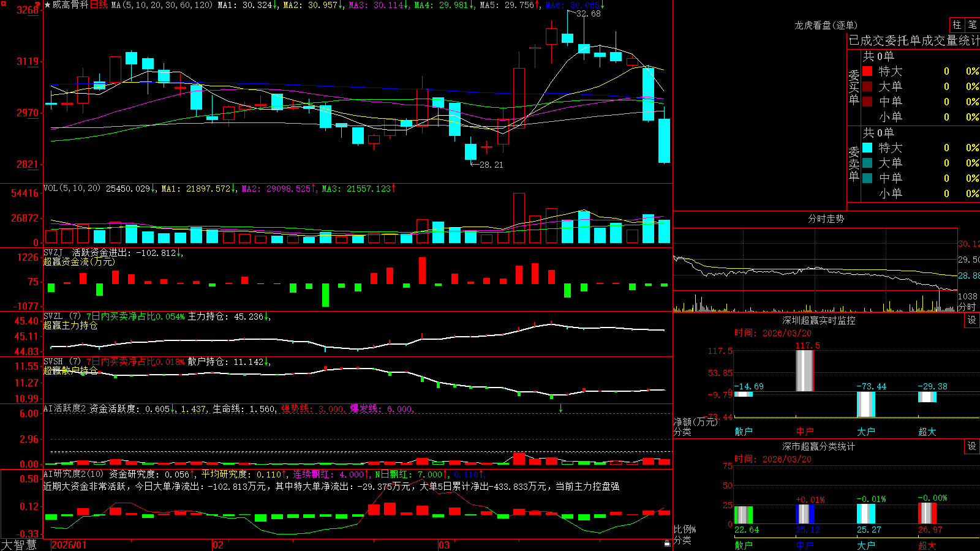The height and width of the screenshot is (551, 980).
Task: Click the 25.12 中户 bar in 分类统计
Action: point(804,514)
